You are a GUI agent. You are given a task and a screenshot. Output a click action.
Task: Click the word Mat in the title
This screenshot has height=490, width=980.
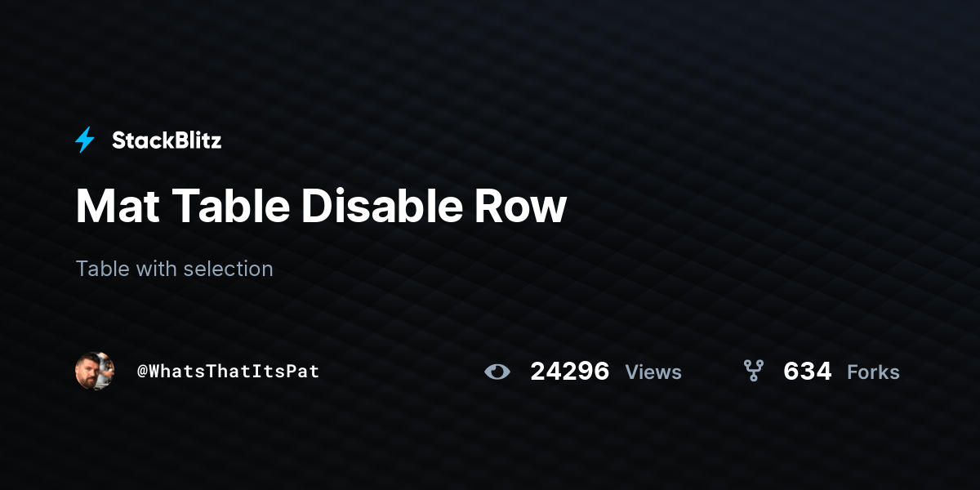point(118,206)
